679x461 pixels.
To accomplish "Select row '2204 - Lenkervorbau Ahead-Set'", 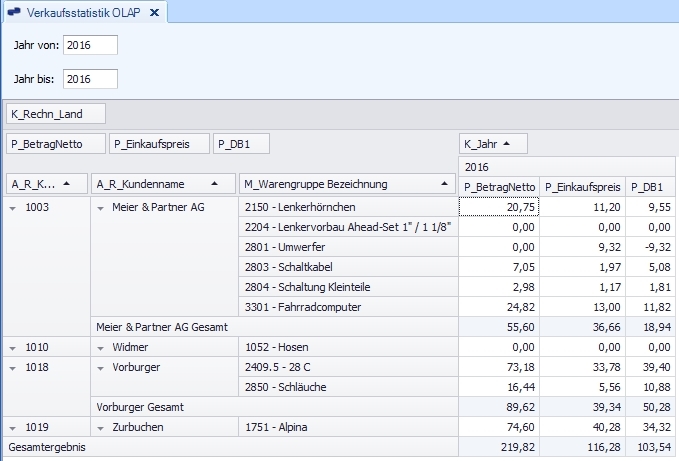I will (348, 227).
